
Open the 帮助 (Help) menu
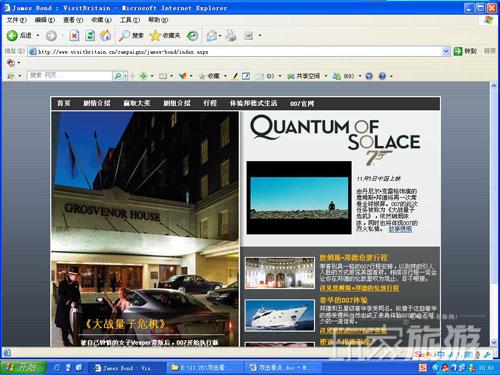coord(158,20)
